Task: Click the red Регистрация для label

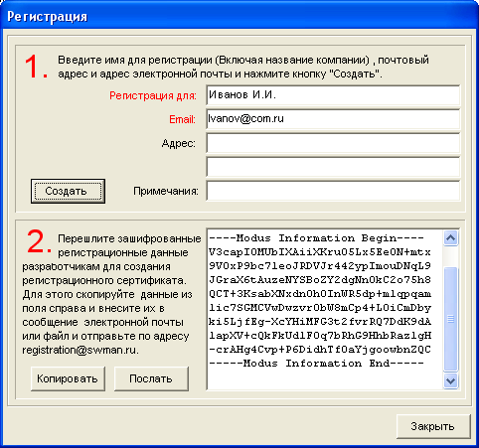Action: [x=153, y=95]
